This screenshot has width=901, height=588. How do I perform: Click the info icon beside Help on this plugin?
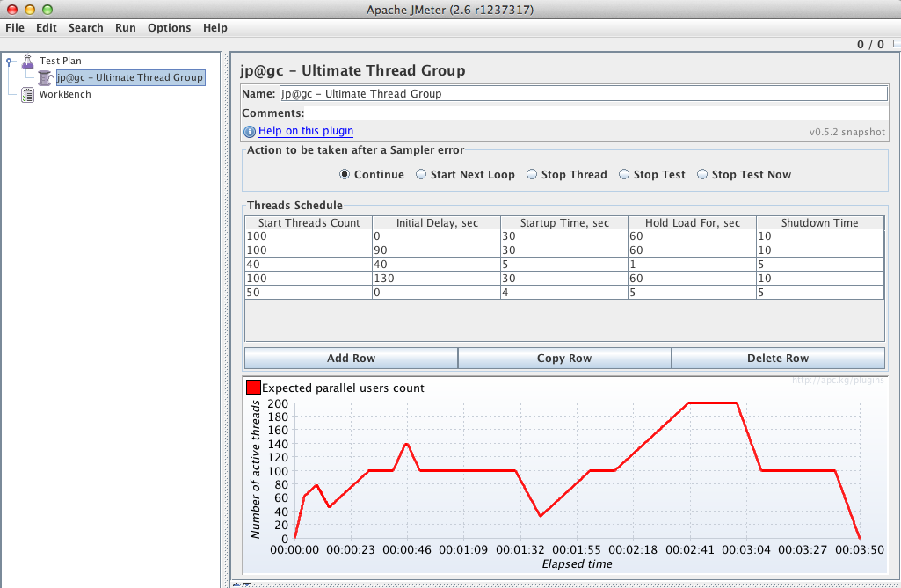[x=249, y=131]
